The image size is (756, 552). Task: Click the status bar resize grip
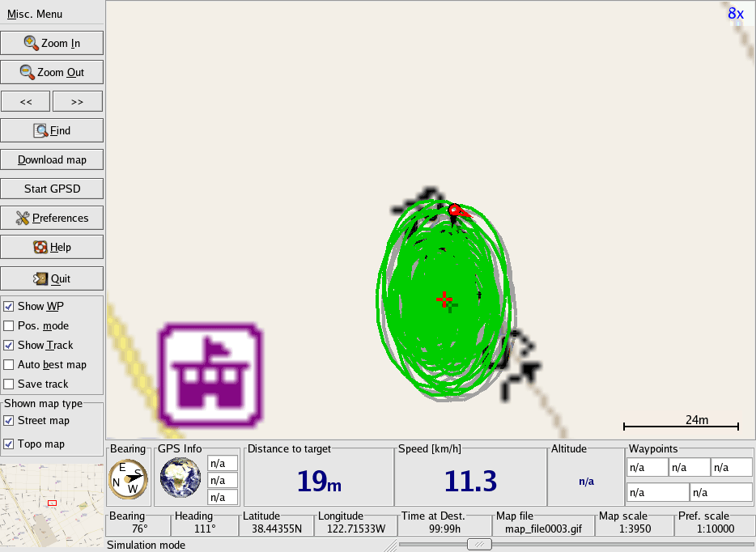tap(391, 546)
